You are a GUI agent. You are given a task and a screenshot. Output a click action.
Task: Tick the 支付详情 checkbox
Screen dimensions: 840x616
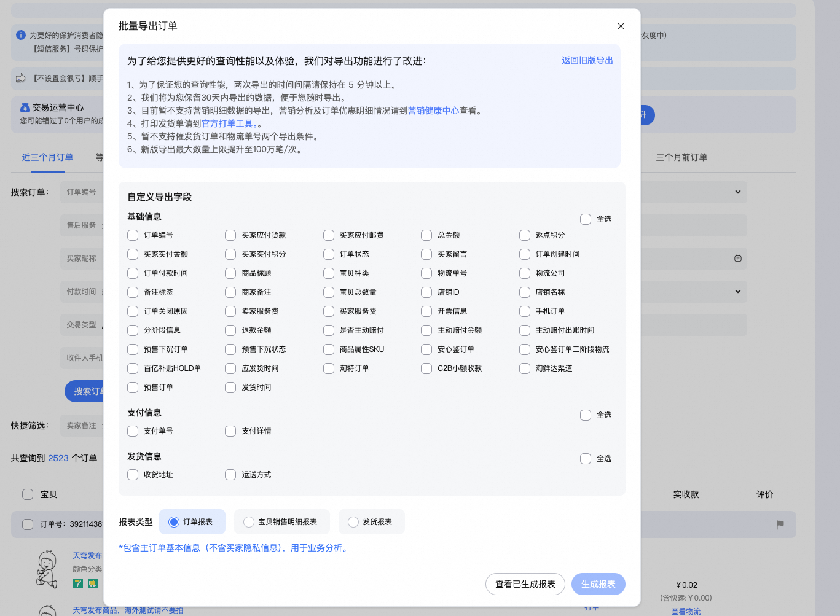(x=230, y=431)
